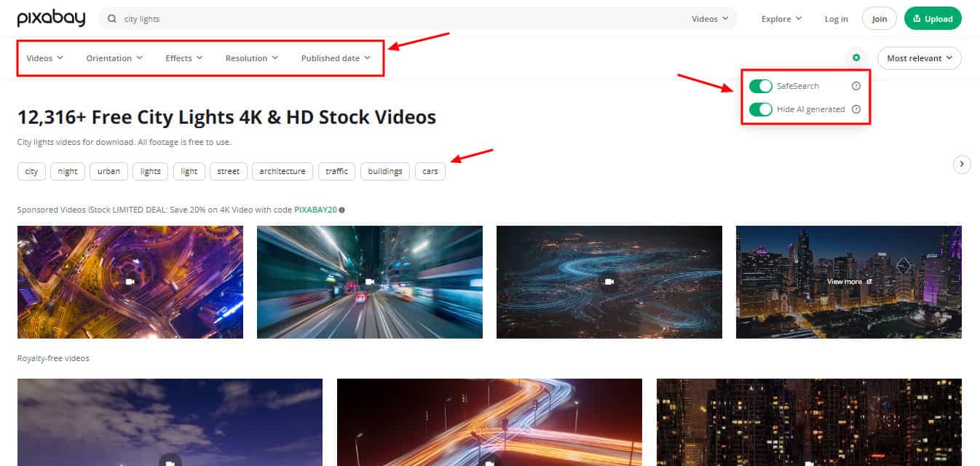Click the search magnifier icon
The image size is (980, 466).
pos(112,19)
